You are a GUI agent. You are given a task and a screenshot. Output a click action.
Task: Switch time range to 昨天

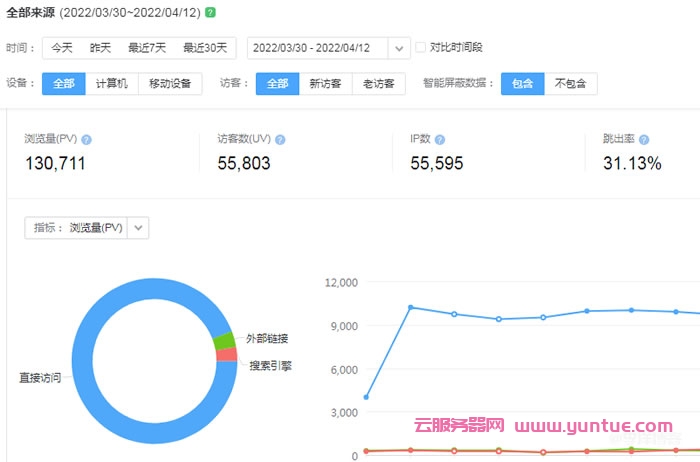100,48
